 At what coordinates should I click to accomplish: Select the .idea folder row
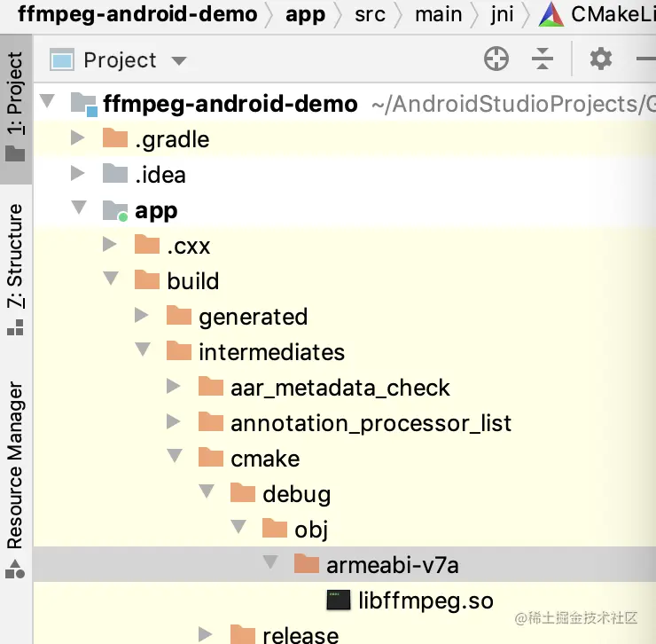click(x=344, y=174)
